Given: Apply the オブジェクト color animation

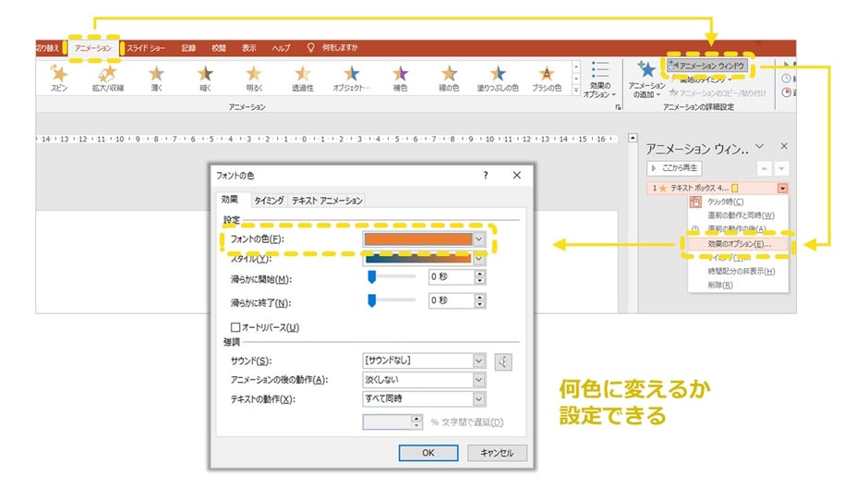Looking at the screenshot, I should point(352,77).
